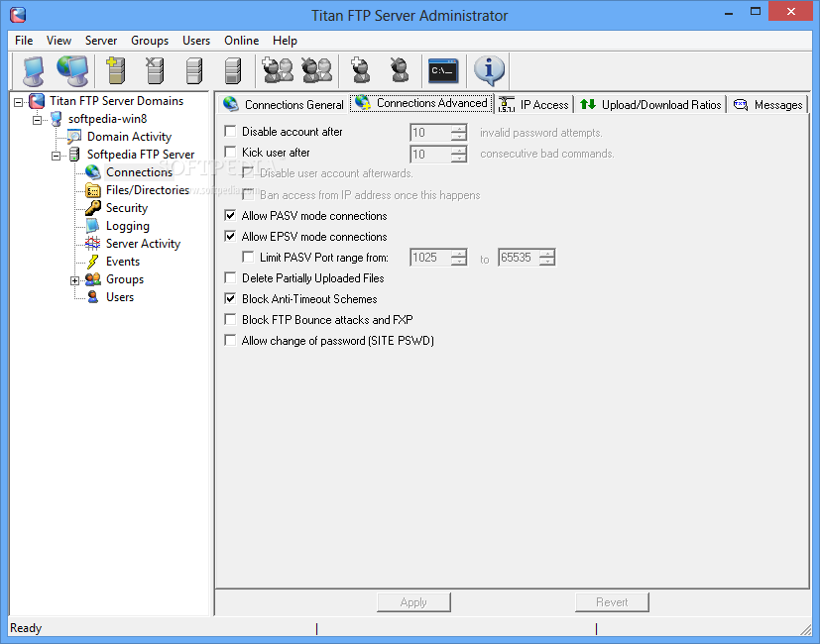Check Allow change of password (SITE PSWD)

[x=230, y=340]
